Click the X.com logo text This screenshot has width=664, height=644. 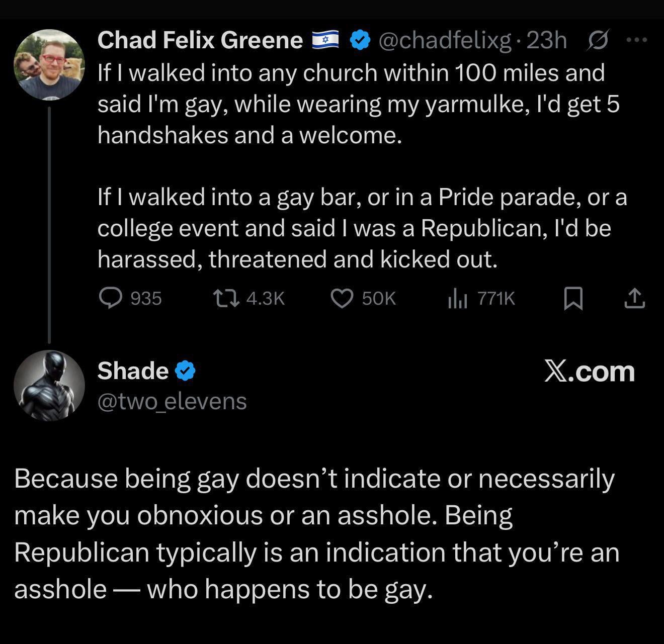(589, 372)
